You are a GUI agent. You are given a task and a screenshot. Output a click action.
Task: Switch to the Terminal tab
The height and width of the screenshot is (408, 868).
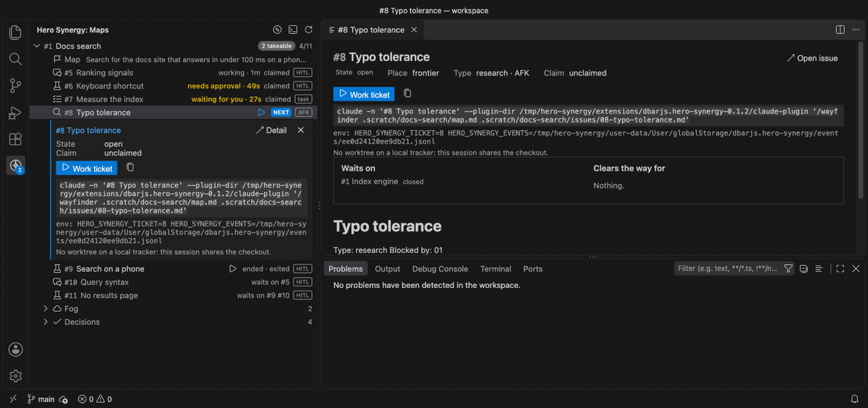click(495, 268)
